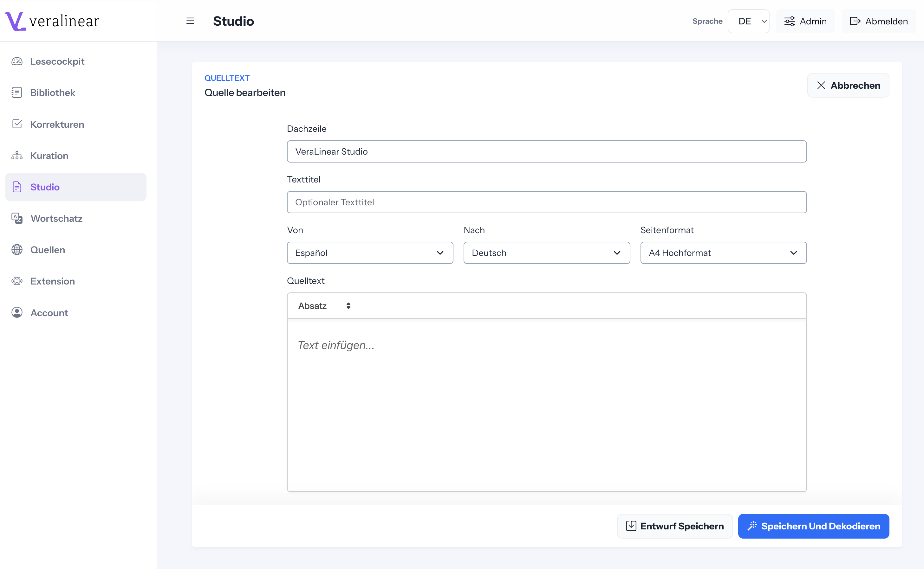Click into the Texttitel input field
This screenshot has height=569, width=924.
[546, 202]
